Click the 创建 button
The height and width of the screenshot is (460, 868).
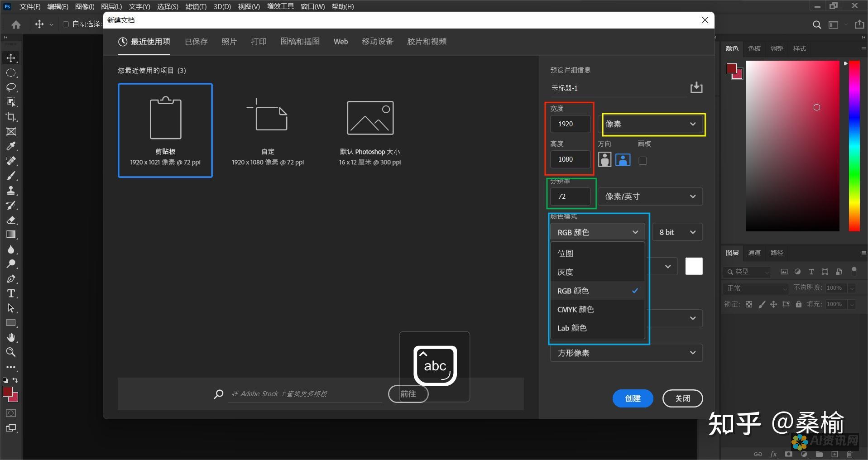[633, 398]
